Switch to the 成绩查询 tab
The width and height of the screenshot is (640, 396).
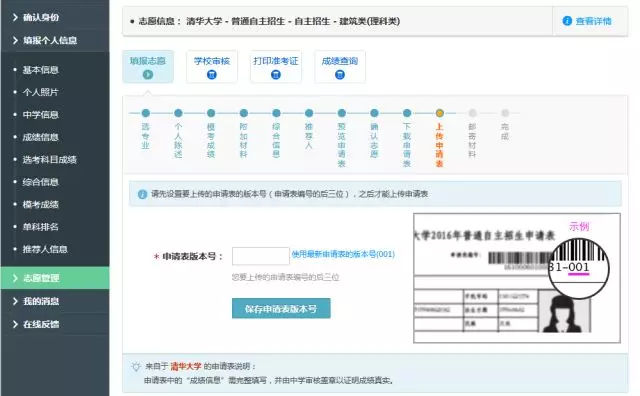pyautogui.click(x=340, y=67)
